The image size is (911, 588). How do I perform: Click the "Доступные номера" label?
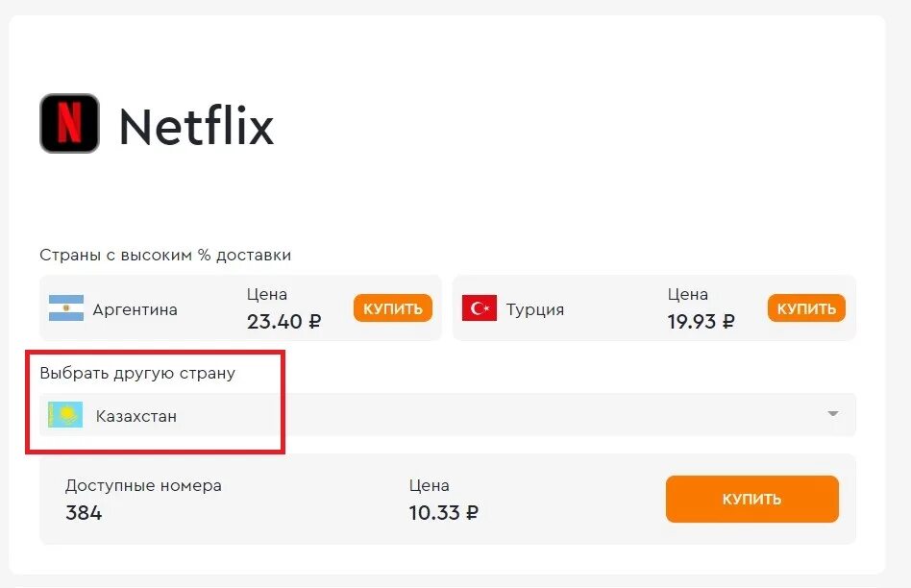(x=143, y=486)
